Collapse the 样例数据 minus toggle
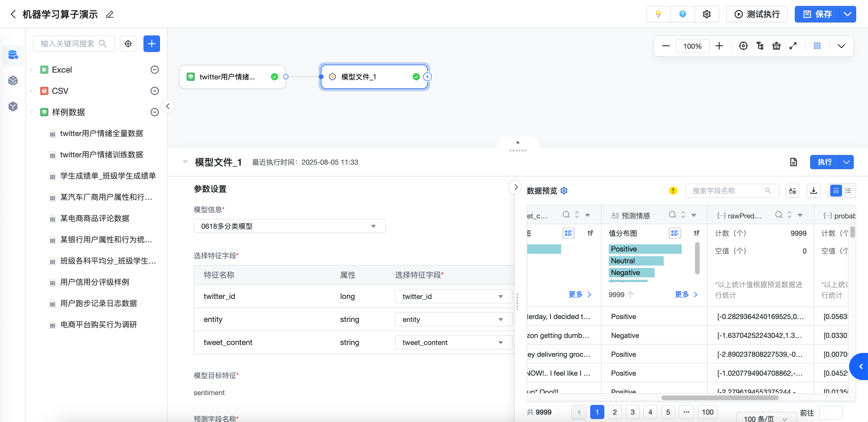The width and height of the screenshot is (868, 422). [x=154, y=112]
